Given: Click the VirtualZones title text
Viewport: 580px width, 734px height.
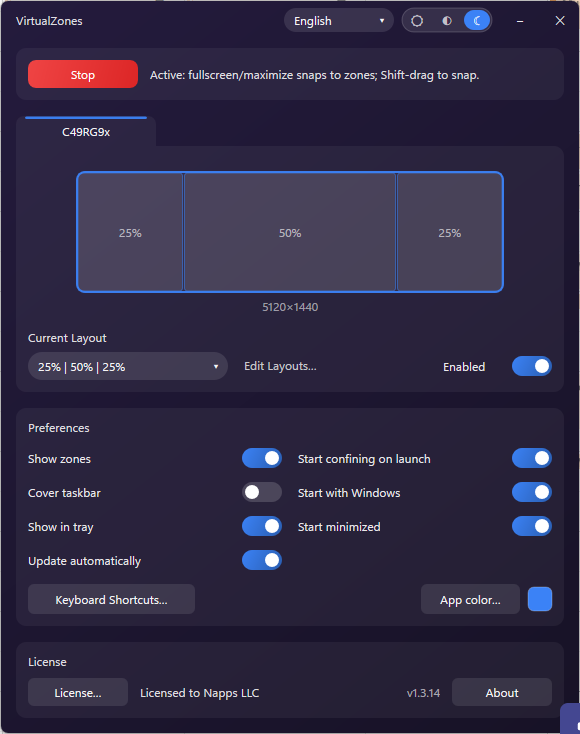Looking at the screenshot, I should click(x=49, y=21).
